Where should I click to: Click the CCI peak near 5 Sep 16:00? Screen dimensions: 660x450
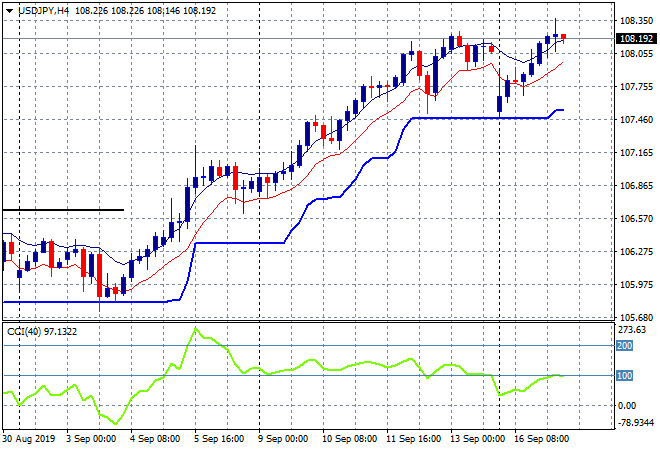point(196,329)
